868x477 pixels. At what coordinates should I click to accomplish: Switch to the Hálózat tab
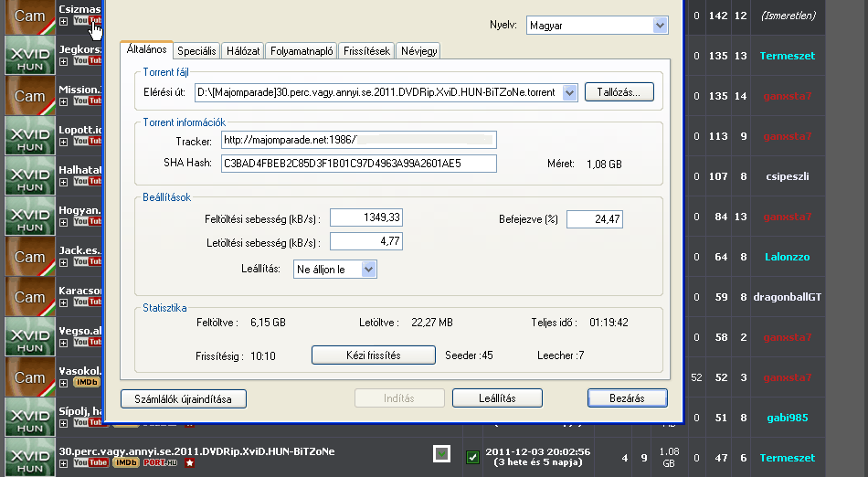click(243, 51)
